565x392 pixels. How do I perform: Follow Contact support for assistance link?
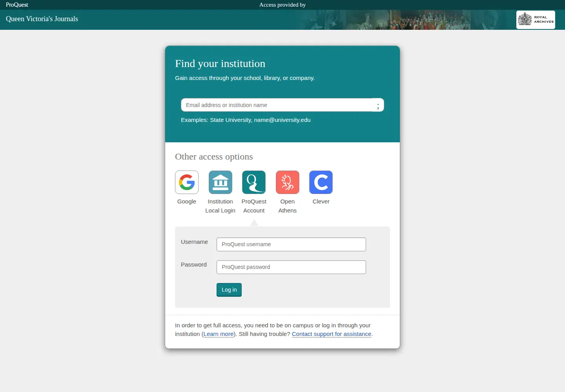click(x=332, y=334)
